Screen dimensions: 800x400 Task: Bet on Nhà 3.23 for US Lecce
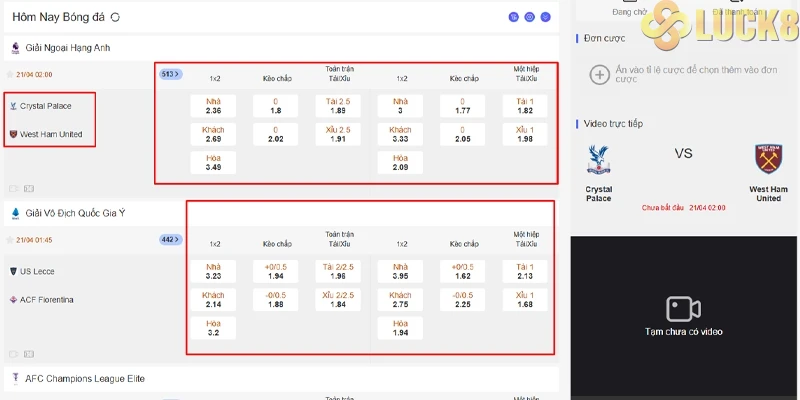point(213,271)
